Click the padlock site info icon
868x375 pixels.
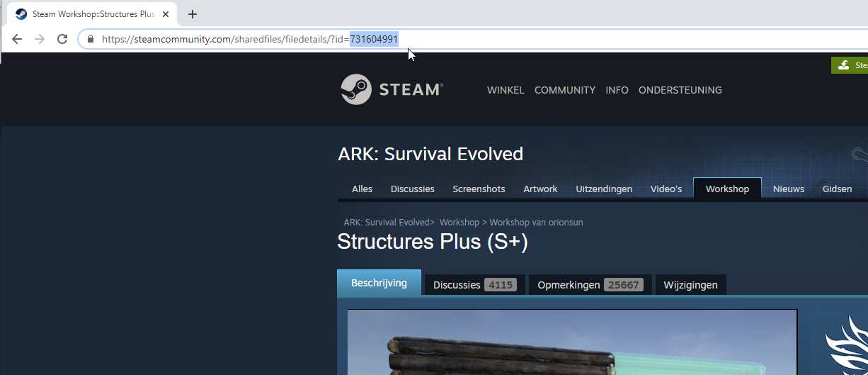(x=90, y=39)
